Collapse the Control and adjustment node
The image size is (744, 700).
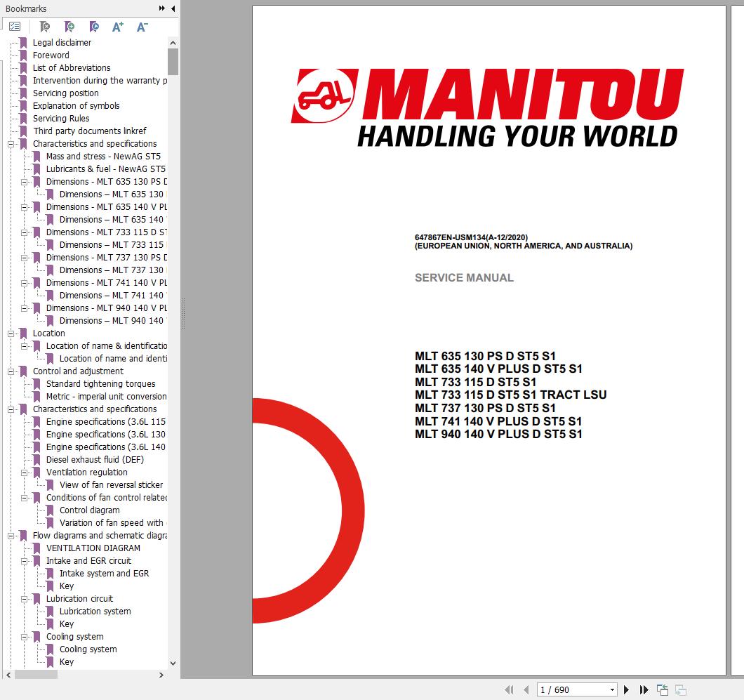click(x=11, y=371)
